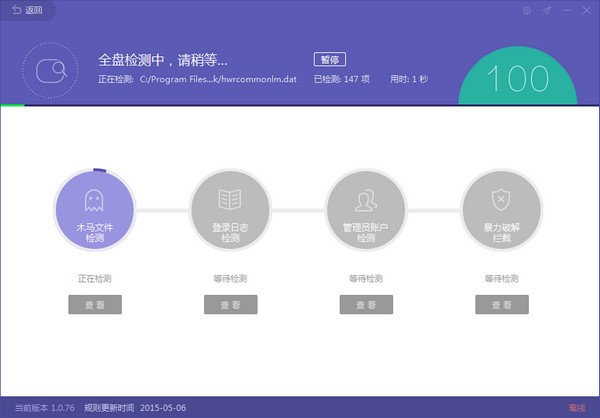Screen dimensions: 600x418
Task: Pause the scan with 暂停 button
Action: [x=329, y=59]
